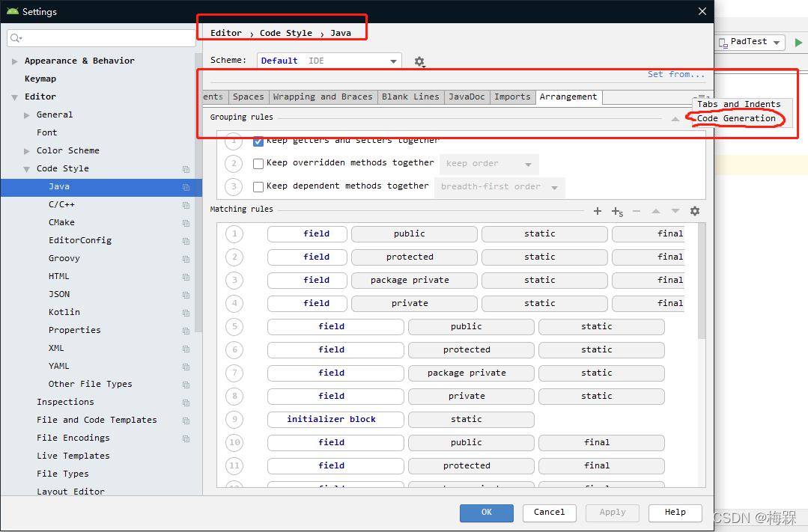Expand the Color Scheme tree node

coord(27,151)
